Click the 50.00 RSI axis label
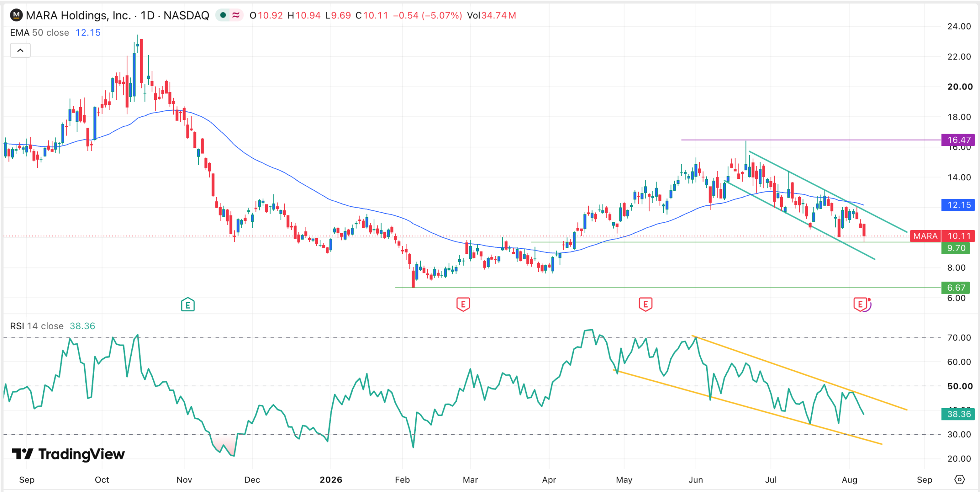980x492 pixels. (x=960, y=386)
